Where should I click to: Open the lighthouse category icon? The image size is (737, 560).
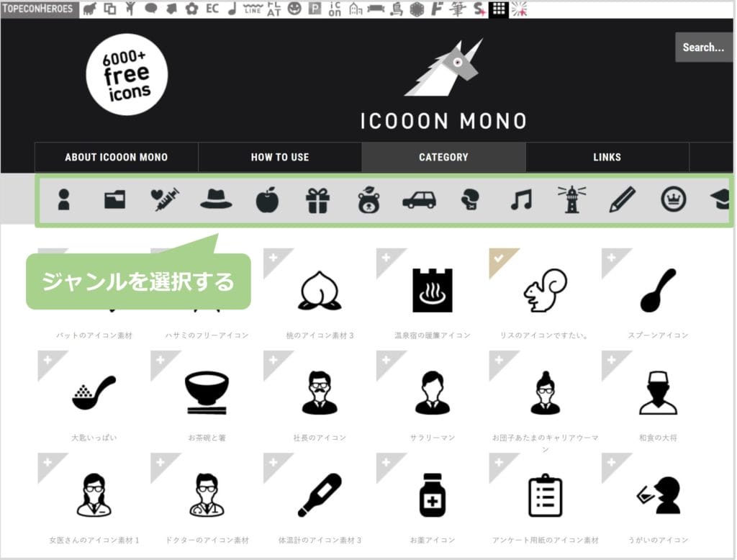point(572,199)
